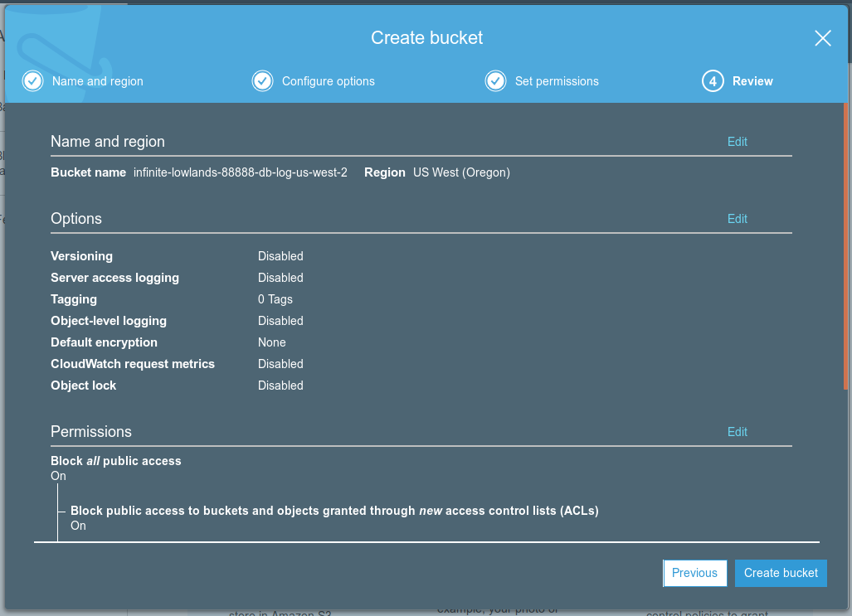Edit the Permissions section

(x=738, y=432)
